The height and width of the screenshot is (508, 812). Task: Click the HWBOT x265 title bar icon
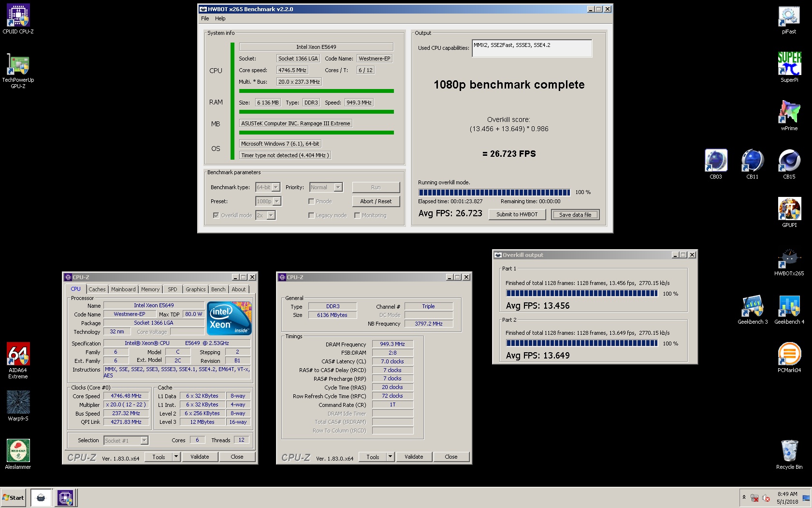(203, 9)
